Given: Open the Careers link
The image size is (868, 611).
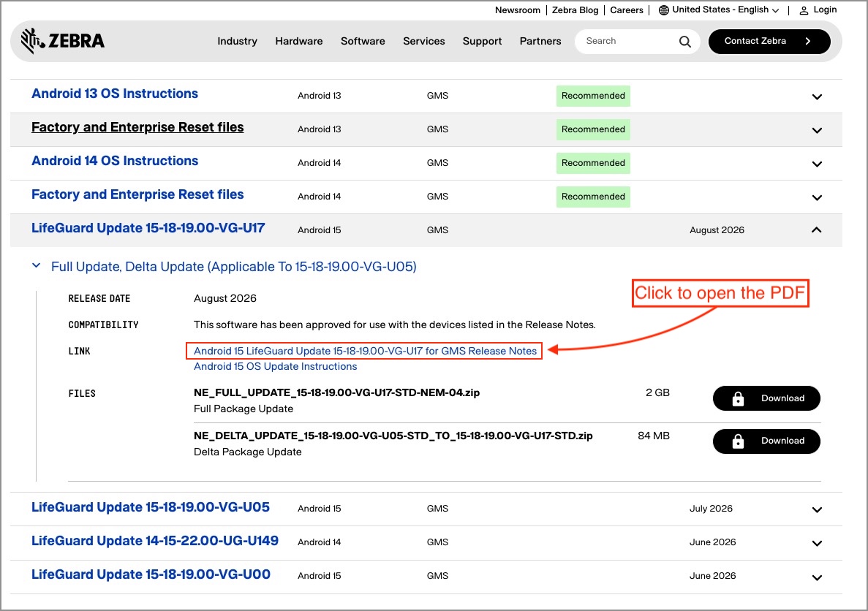Looking at the screenshot, I should tap(627, 10).
